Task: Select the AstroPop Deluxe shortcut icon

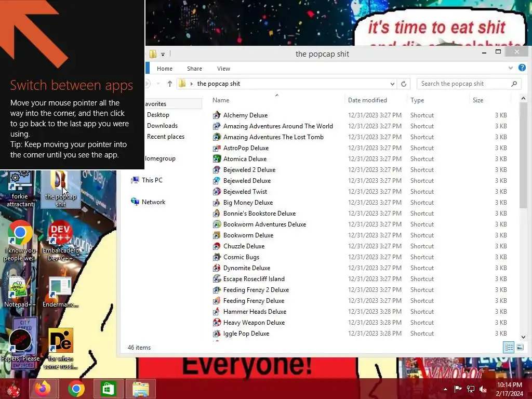Action: click(217, 148)
